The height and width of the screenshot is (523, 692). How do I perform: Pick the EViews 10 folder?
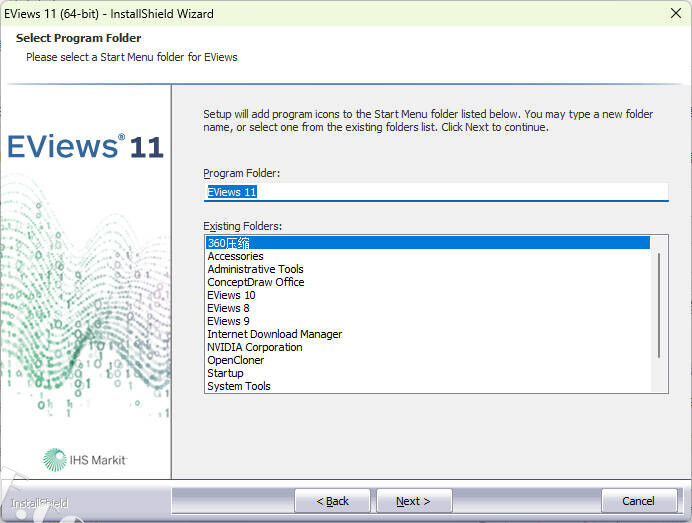231,295
